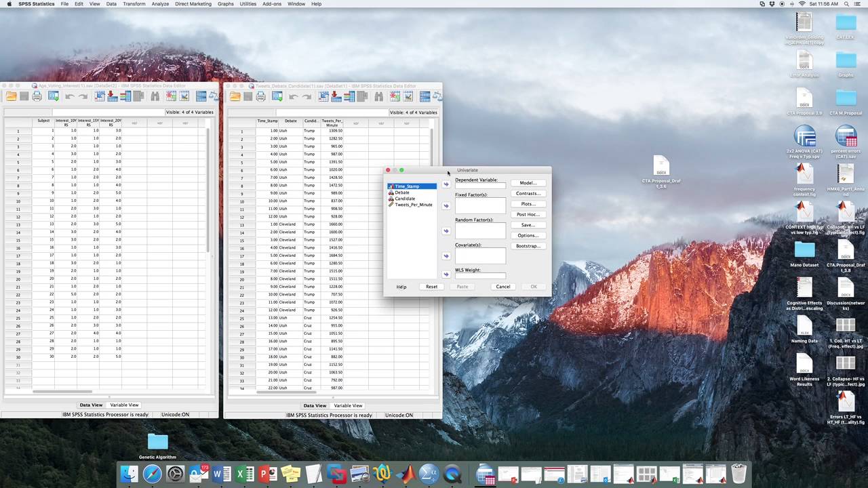The height and width of the screenshot is (488, 868).
Task: Open the Utilities menu
Action: [x=248, y=4]
